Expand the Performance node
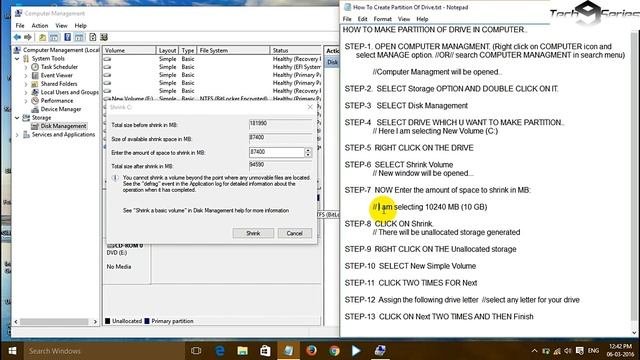Screen dimensions: 640x360 [x=26, y=101]
